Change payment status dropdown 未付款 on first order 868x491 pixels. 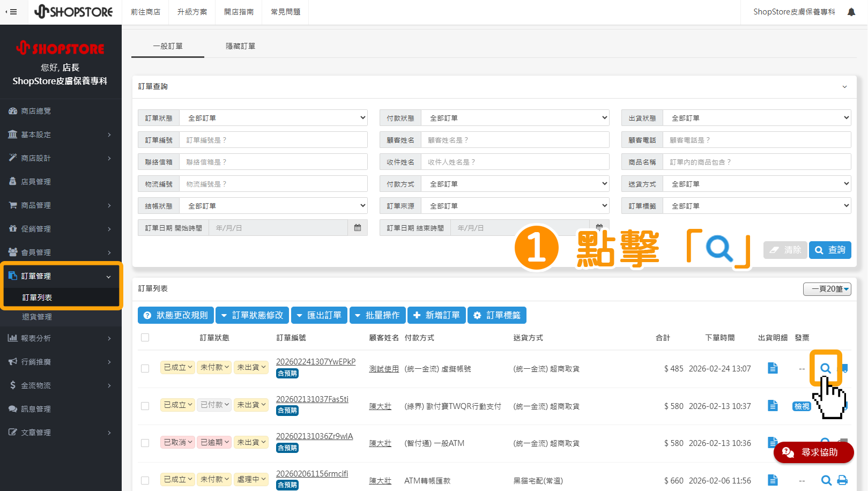(213, 367)
